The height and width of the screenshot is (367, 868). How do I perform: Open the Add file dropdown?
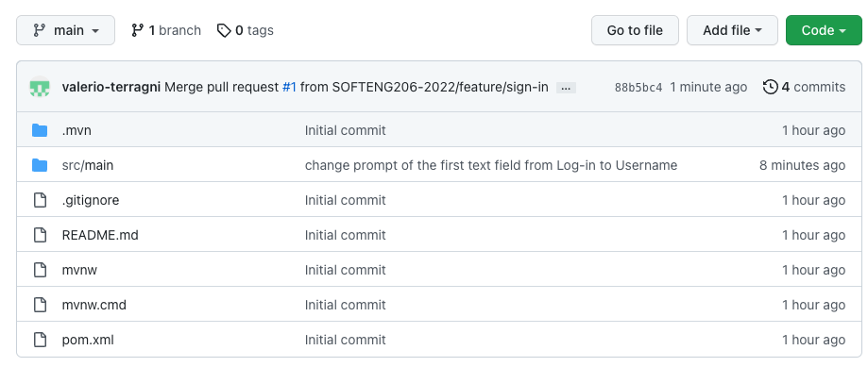[x=732, y=30]
